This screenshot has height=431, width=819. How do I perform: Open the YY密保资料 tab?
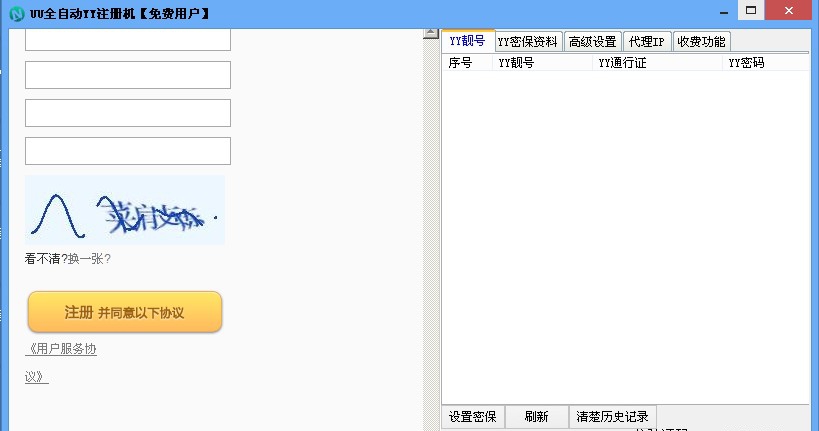click(528, 42)
